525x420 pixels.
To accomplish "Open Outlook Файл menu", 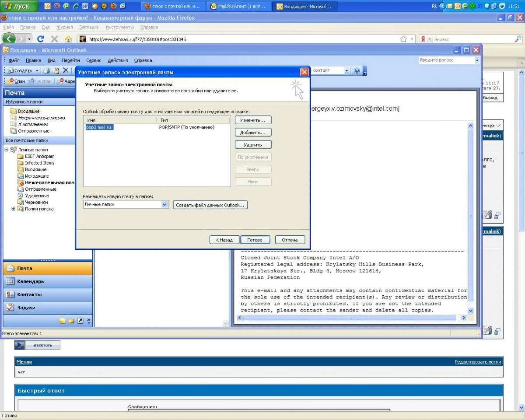I will tap(14, 60).
